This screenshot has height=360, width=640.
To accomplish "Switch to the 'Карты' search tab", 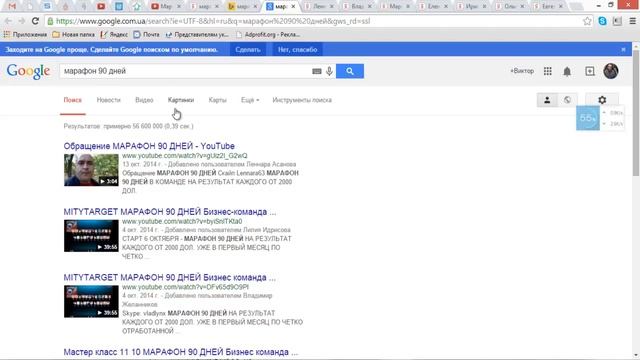I will tap(217, 100).
